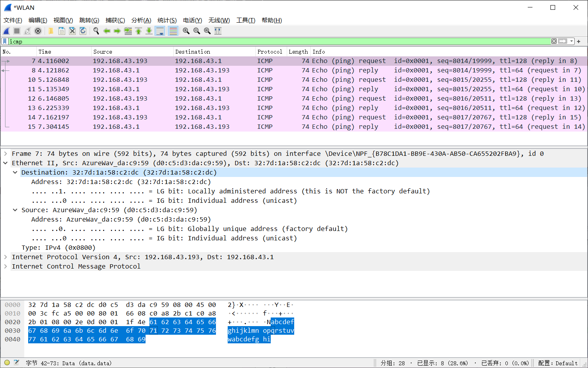Open the 无线(W) menu
The height and width of the screenshot is (368, 588).
[x=219, y=20]
